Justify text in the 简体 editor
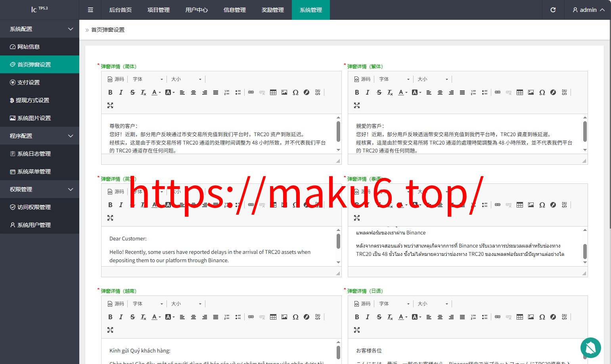Screen dimensions: 611x364 [216, 92]
